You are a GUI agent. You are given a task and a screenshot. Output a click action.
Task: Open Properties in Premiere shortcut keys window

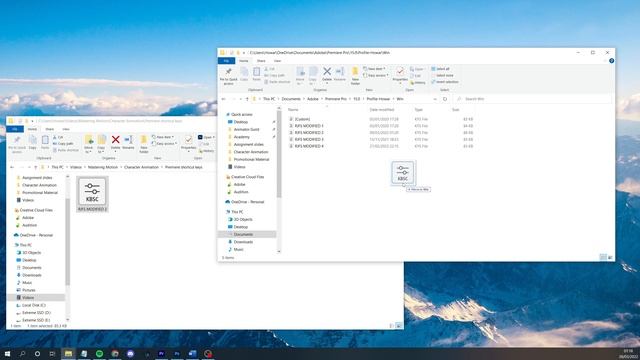pos(188,143)
